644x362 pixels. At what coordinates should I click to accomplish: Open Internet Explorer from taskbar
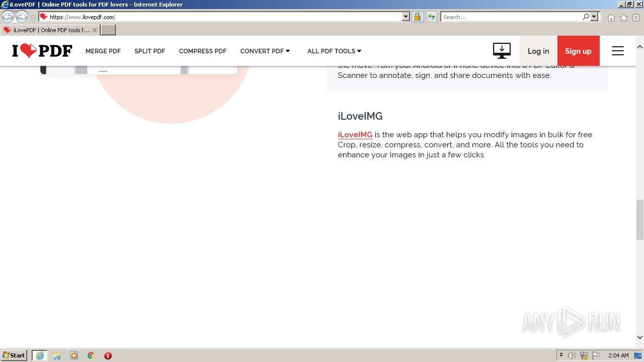pyautogui.click(x=40, y=355)
